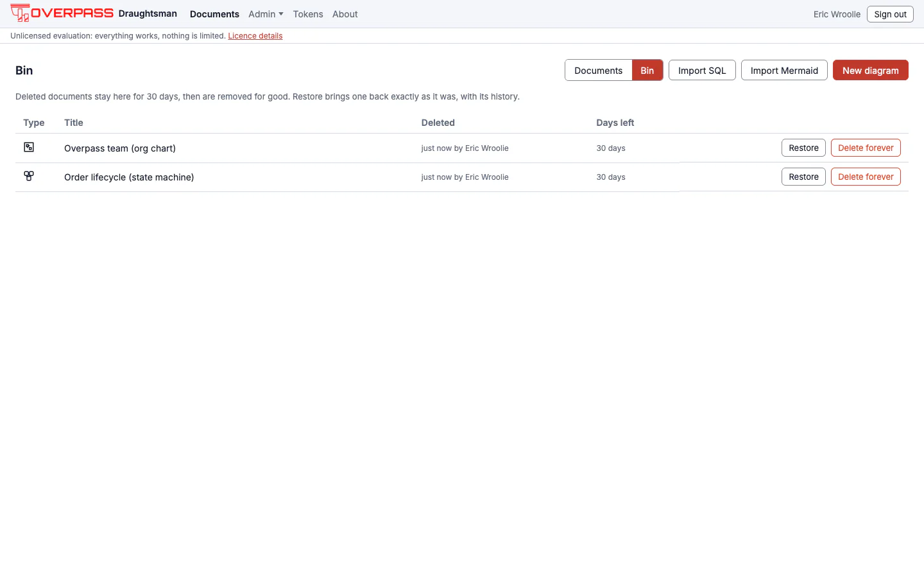Click the Overpass logo icon
This screenshot has width=924, height=578.
tap(20, 13)
